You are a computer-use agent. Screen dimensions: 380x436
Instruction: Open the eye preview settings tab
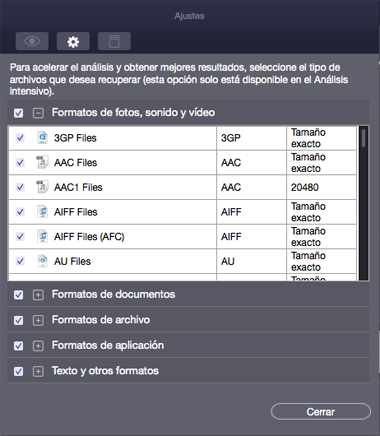(x=32, y=41)
